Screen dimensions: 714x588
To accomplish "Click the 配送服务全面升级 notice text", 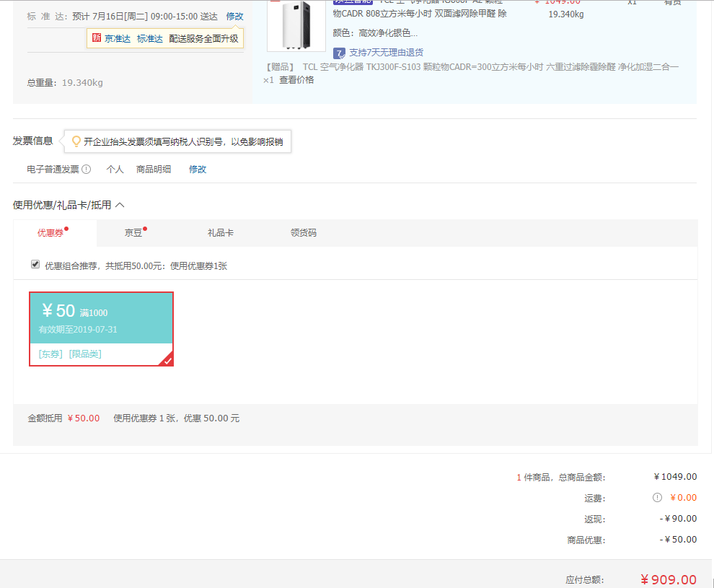I will click(x=203, y=39).
